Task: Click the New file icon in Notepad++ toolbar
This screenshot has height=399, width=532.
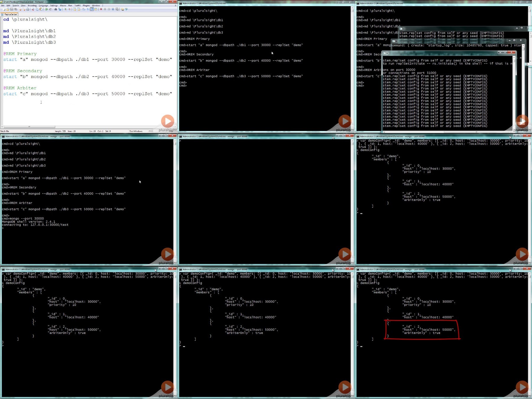Action: click(4, 9)
